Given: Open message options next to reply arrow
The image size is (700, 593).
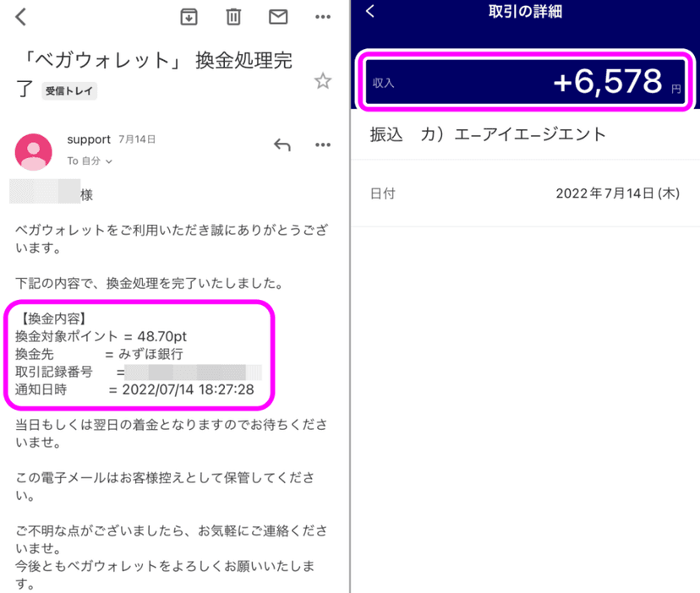Looking at the screenshot, I should click(x=323, y=144).
